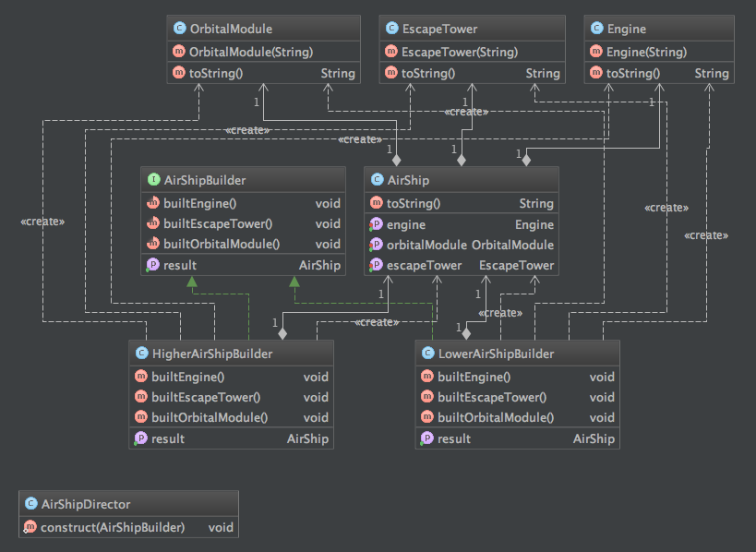Click the method icon beside construct(AirShipBuilder)
756x552 pixels.
[30, 527]
